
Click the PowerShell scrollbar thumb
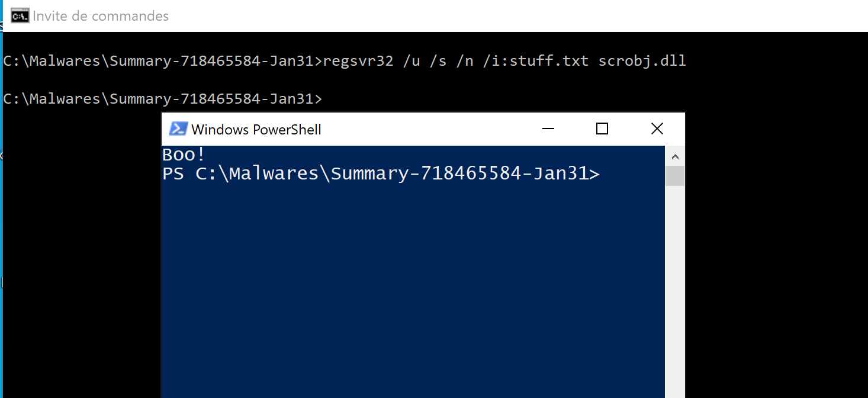point(674,176)
